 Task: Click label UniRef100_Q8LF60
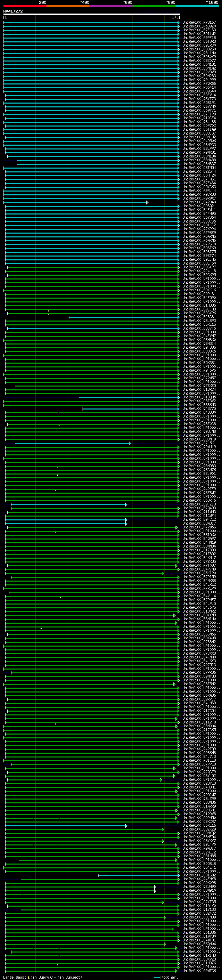point(199,263)
